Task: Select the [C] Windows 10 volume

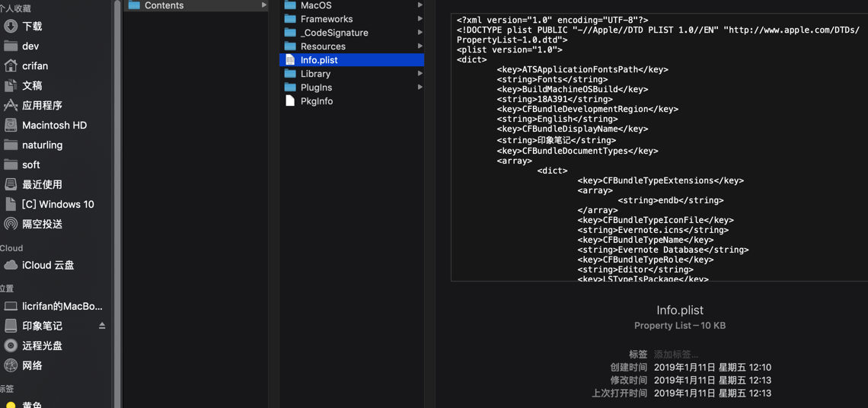Action: tap(57, 204)
